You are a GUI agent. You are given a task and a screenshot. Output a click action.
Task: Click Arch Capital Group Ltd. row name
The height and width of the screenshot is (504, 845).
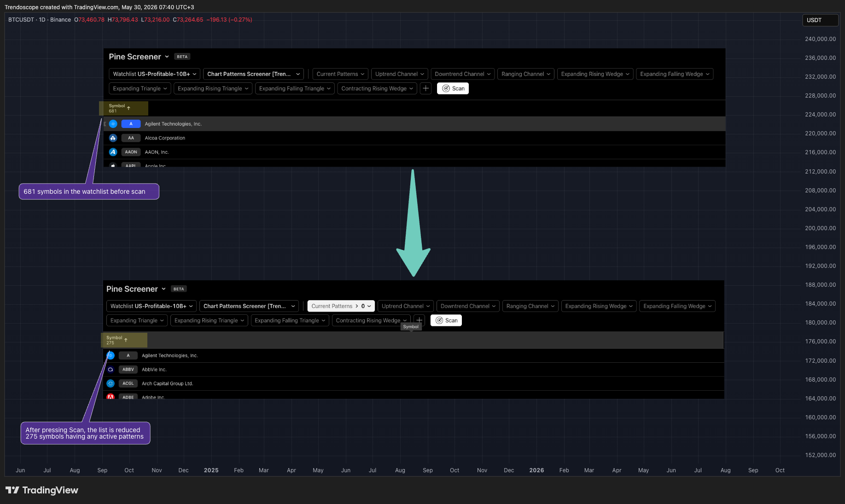point(168,383)
